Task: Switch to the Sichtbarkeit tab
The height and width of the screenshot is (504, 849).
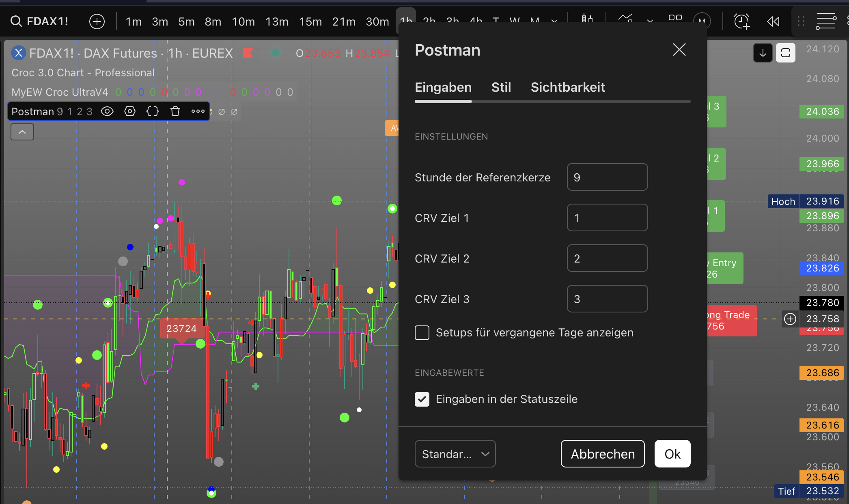Action: (x=567, y=87)
